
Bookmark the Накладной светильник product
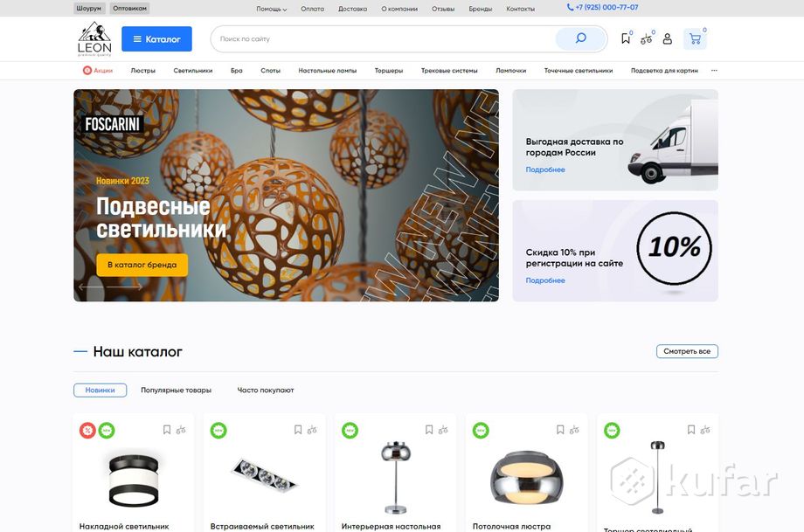pyautogui.click(x=167, y=430)
